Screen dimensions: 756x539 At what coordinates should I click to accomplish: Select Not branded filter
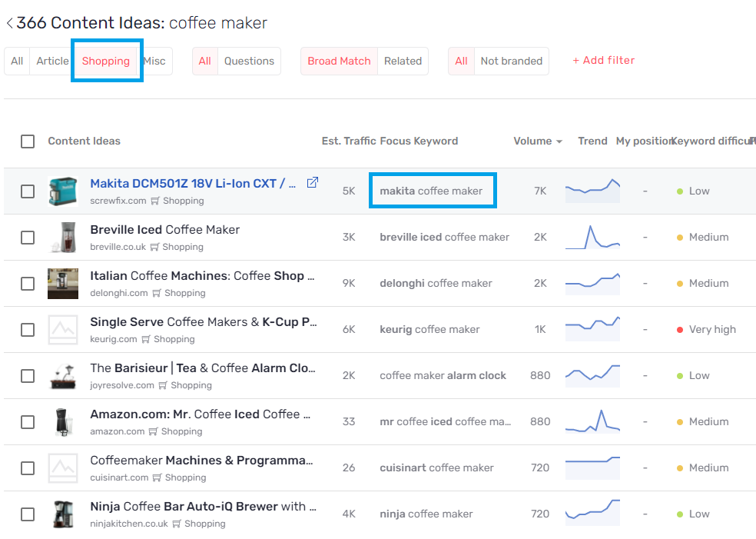[x=511, y=61]
